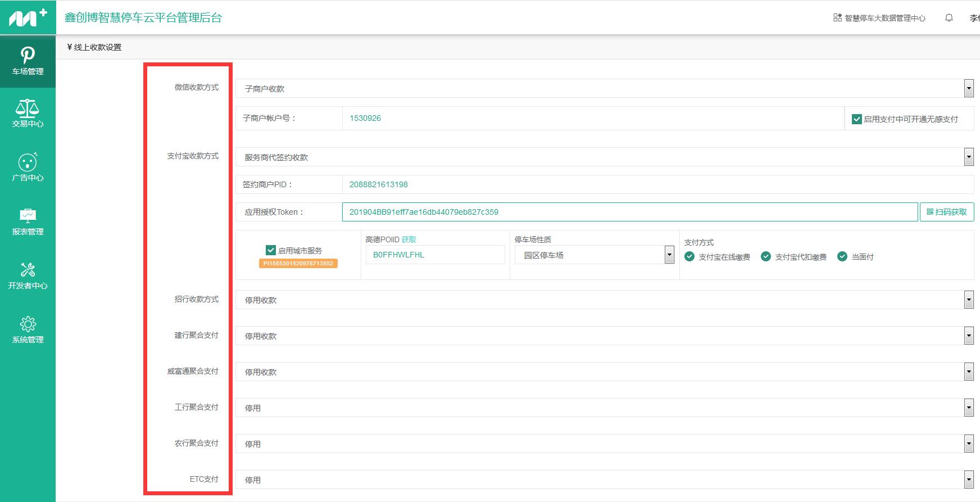Toggle 启用支付中可开通无感支付 checkbox
Viewport: 980px width, 502px height.
[x=857, y=119]
